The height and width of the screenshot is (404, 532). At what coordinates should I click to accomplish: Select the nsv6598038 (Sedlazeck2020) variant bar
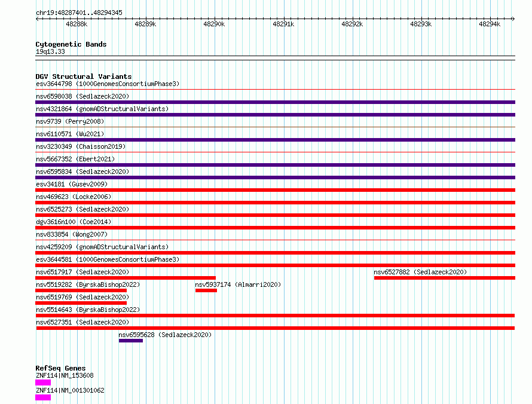(x=275, y=102)
